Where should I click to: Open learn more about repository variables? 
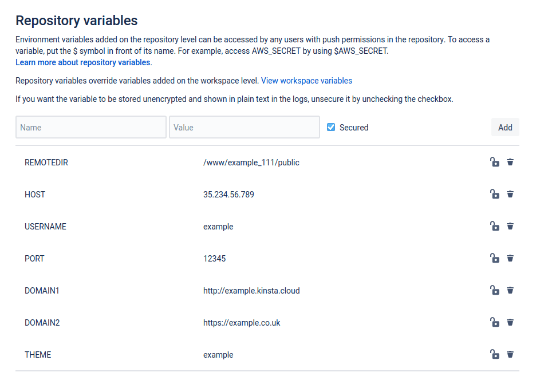point(82,62)
